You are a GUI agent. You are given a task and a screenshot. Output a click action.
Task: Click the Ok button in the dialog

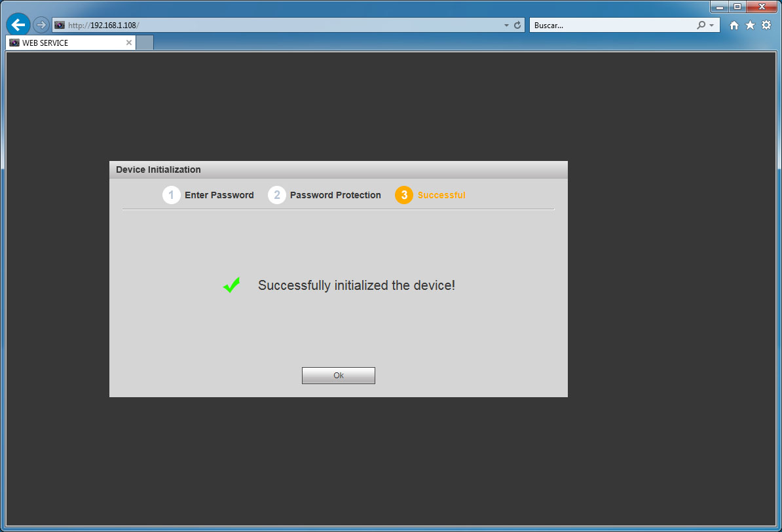(338, 376)
